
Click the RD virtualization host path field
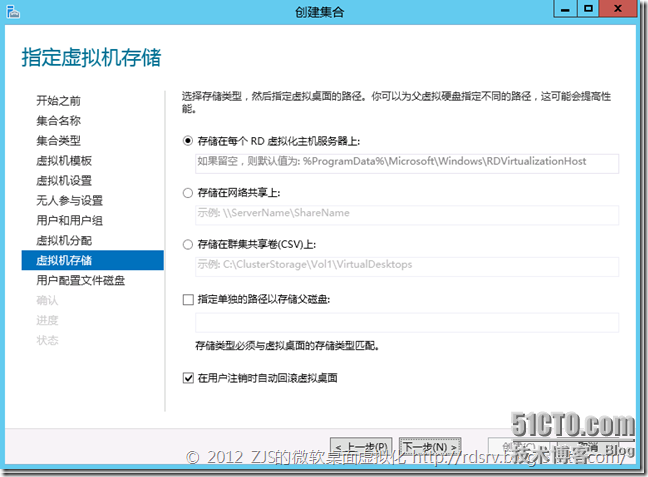pyautogui.click(x=407, y=163)
